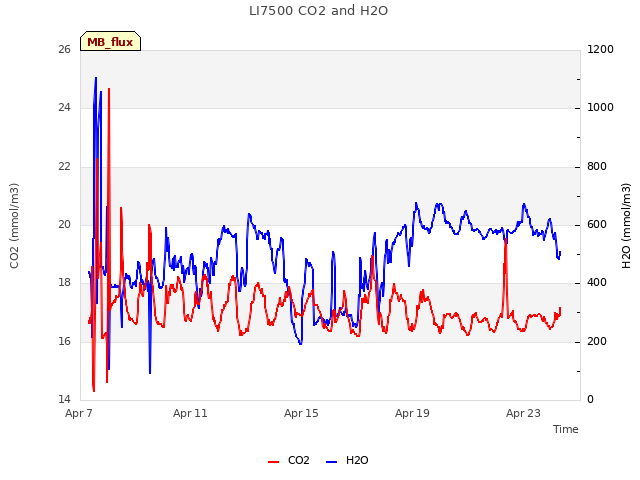Click the Apr 7 date tick label
640x480 pixels.
tap(79, 413)
